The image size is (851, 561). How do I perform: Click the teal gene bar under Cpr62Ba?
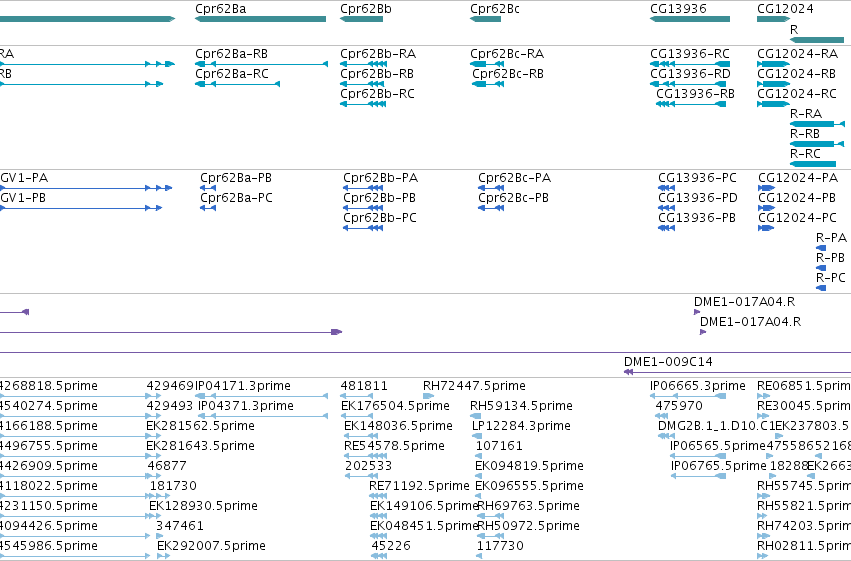[261, 19]
